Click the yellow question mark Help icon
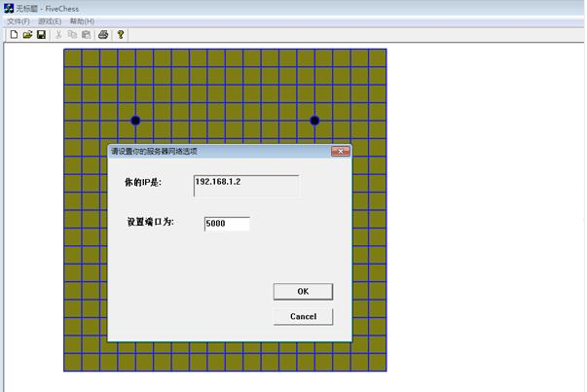587x392 pixels. pyautogui.click(x=121, y=35)
